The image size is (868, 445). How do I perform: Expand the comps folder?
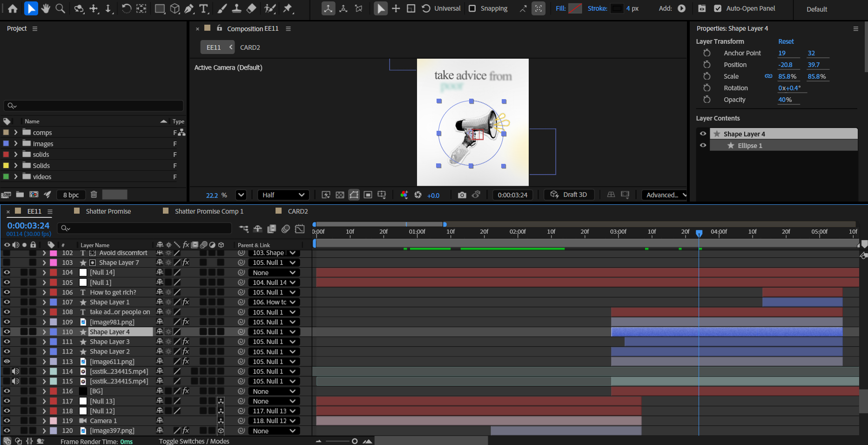[x=16, y=133]
